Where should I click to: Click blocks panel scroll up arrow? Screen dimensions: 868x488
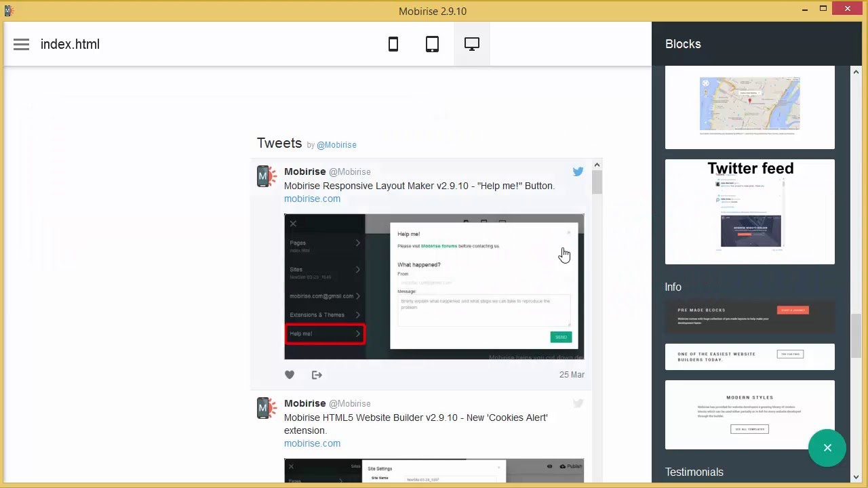pyautogui.click(x=856, y=72)
